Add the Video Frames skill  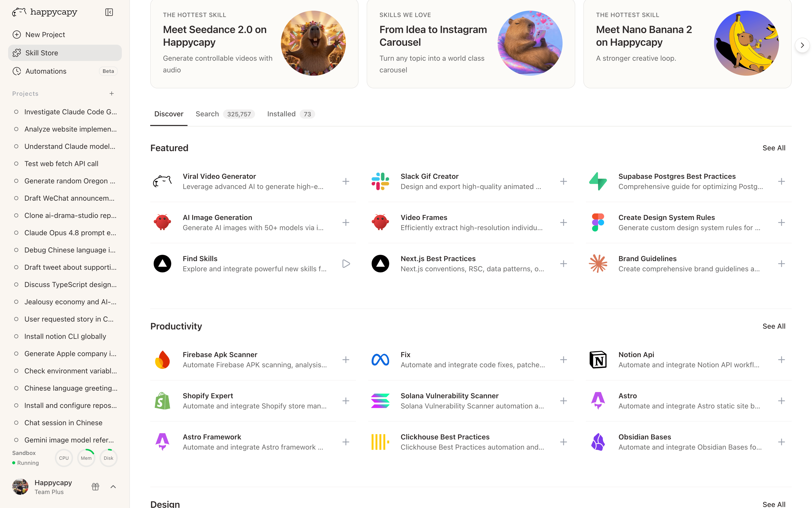click(563, 223)
